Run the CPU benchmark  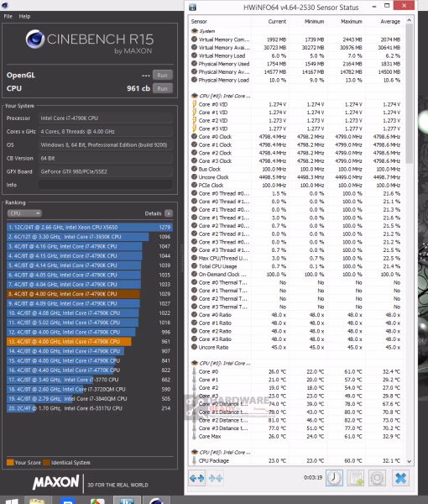click(x=163, y=88)
